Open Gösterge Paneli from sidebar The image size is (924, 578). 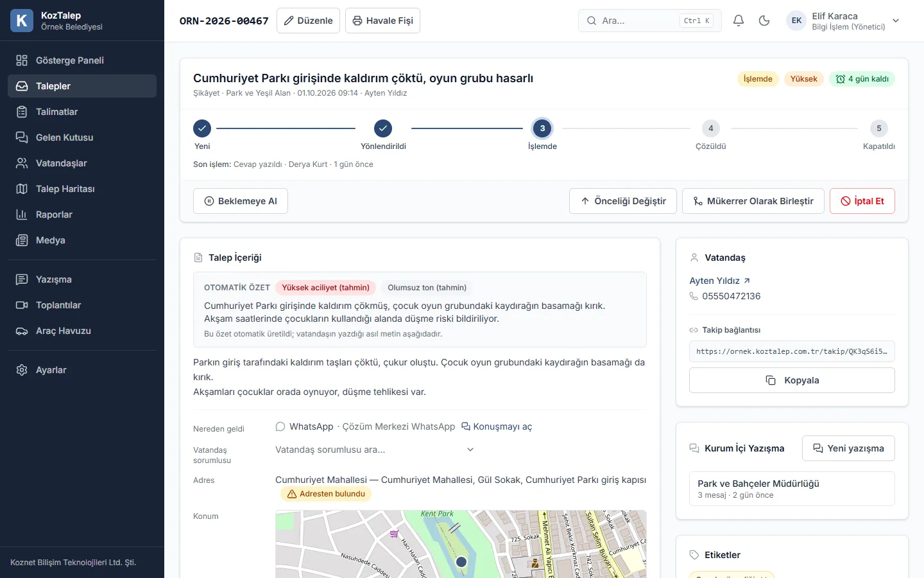click(82, 60)
